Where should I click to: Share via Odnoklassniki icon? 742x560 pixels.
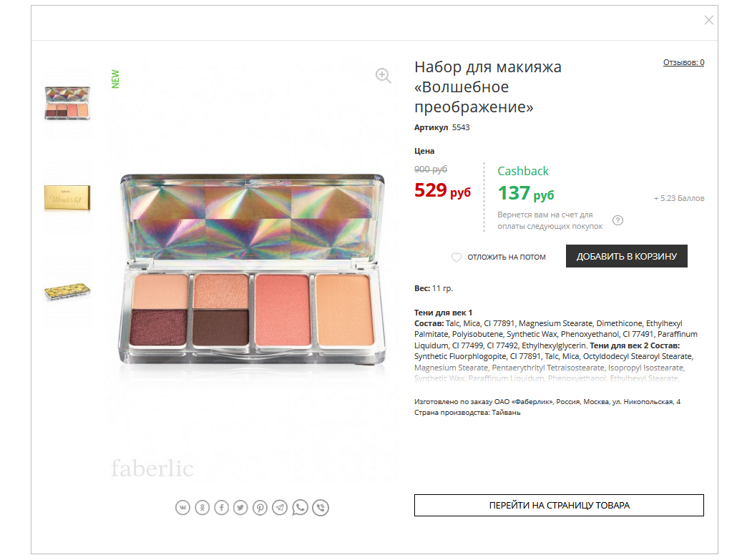click(202, 508)
